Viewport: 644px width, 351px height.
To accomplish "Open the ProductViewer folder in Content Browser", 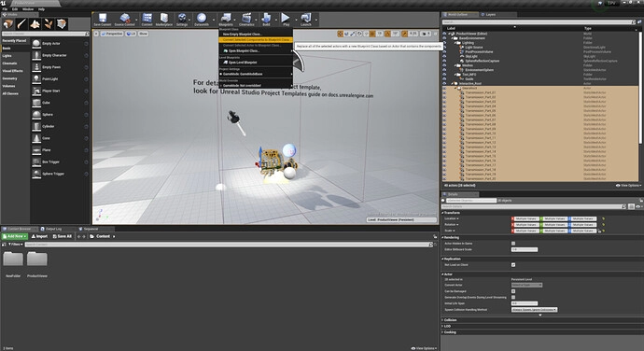I will pyautogui.click(x=37, y=260).
